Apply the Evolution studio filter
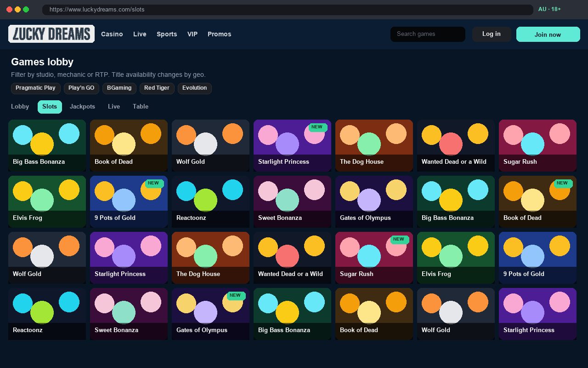 [x=195, y=88]
